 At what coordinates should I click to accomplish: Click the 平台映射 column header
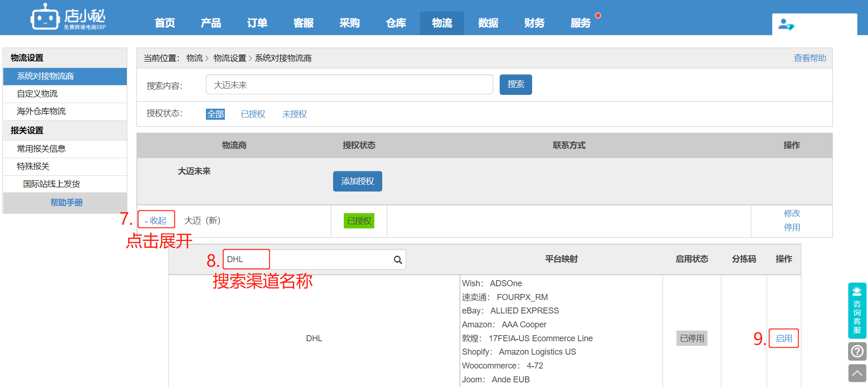point(561,259)
